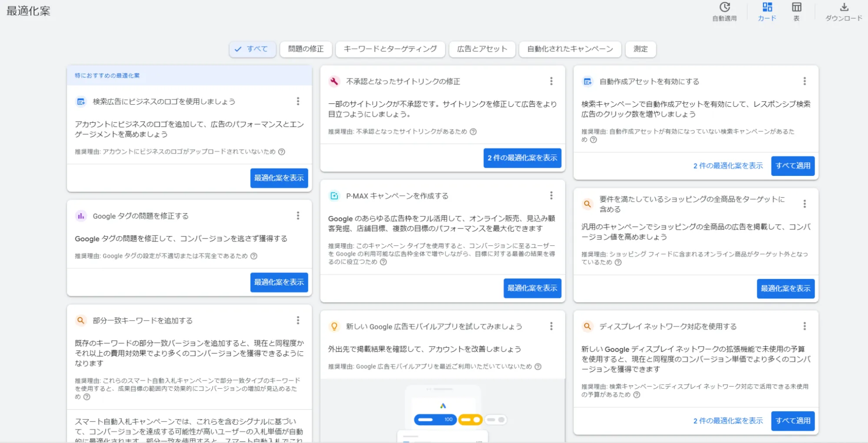The width and height of the screenshot is (868, 443).
Task: Open more options on ショッピングの全商品 card
Action: click(805, 204)
